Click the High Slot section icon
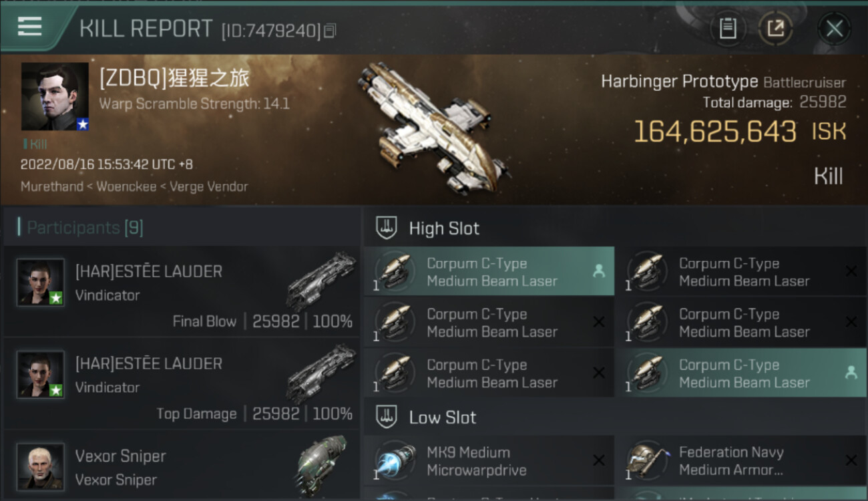This screenshot has height=501, width=868. point(386,228)
